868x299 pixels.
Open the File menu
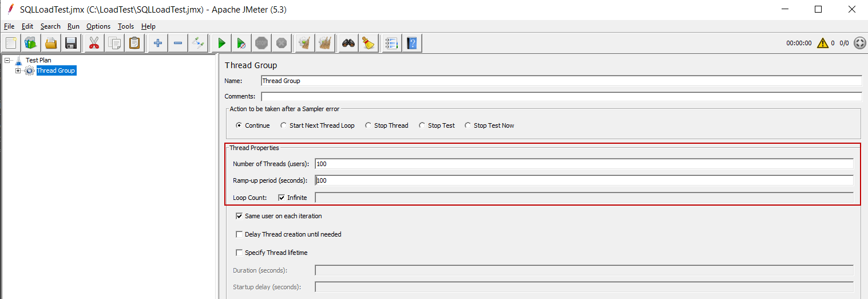pos(9,26)
